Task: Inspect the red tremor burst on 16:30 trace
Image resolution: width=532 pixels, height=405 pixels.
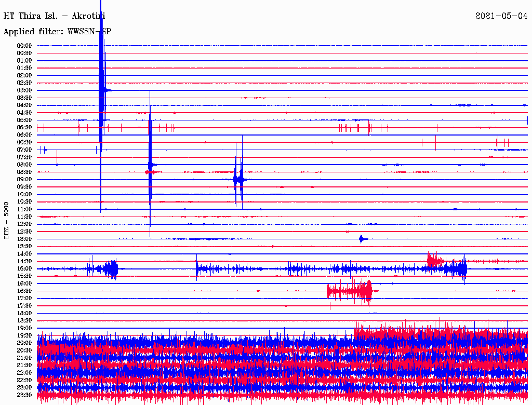Action: [350, 292]
